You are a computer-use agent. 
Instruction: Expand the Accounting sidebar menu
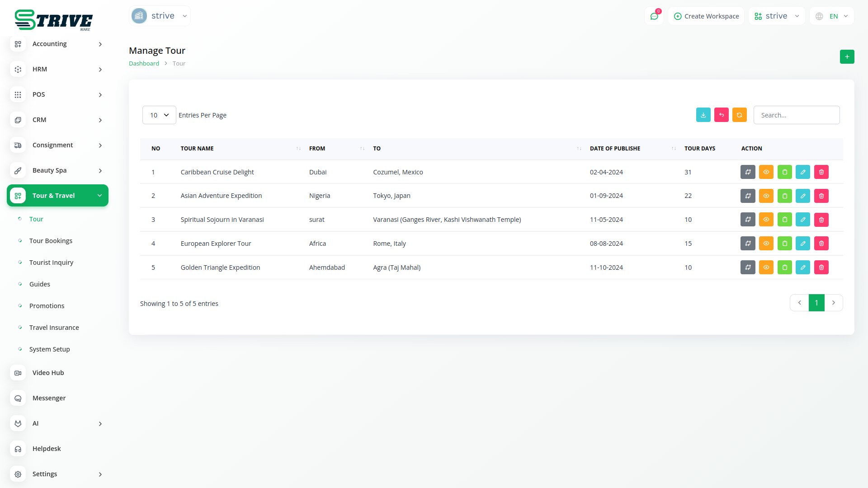tap(57, 44)
